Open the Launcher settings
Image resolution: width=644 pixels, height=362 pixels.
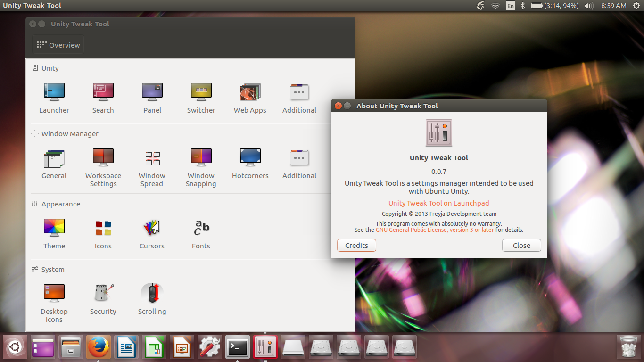click(54, 98)
